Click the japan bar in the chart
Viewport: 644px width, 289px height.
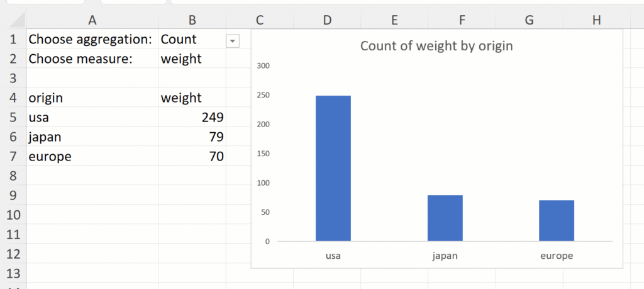445,218
